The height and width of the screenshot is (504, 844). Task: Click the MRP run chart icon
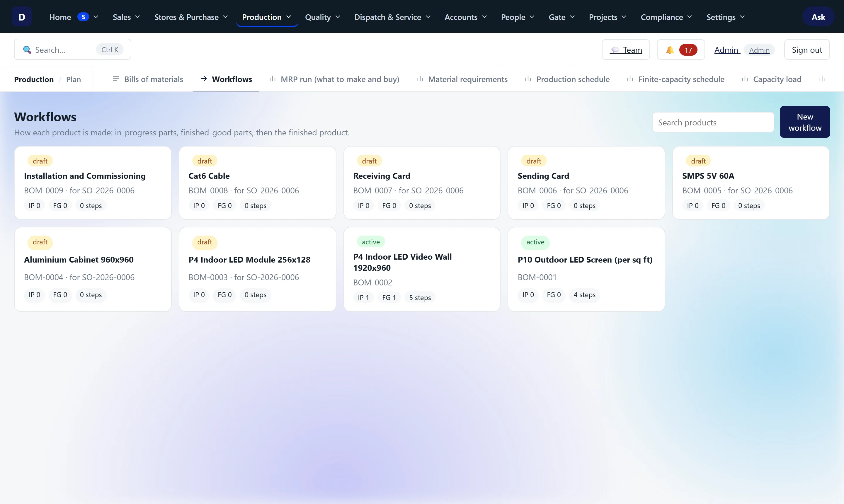click(x=272, y=79)
